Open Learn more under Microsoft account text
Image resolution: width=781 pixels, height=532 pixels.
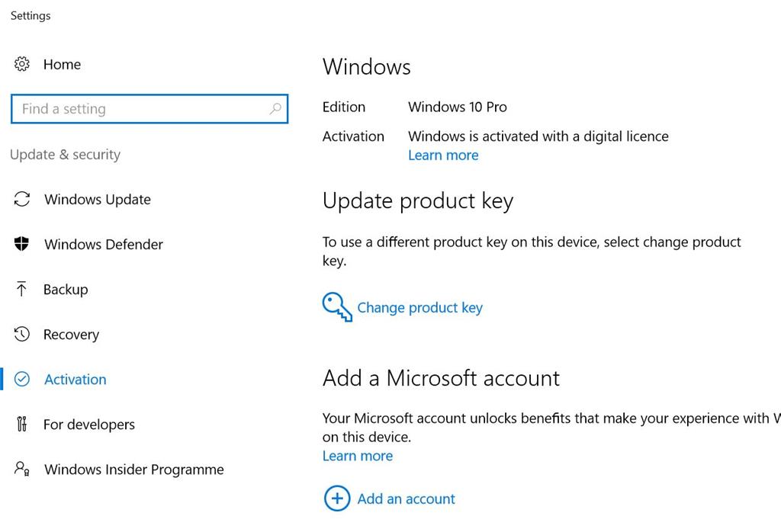[x=358, y=456]
